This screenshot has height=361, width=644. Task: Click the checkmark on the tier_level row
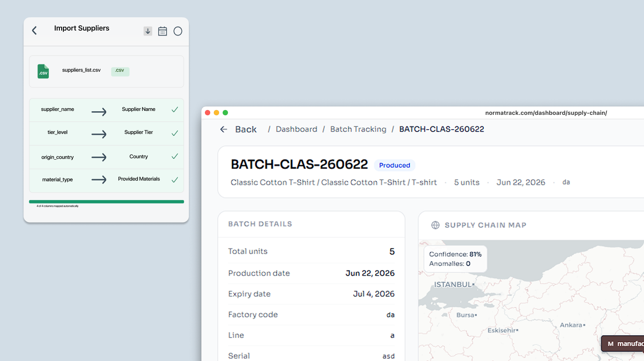pyautogui.click(x=175, y=133)
